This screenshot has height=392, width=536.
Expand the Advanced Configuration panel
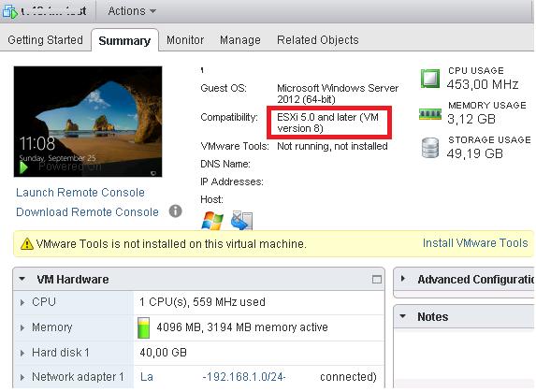click(x=403, y=279)
